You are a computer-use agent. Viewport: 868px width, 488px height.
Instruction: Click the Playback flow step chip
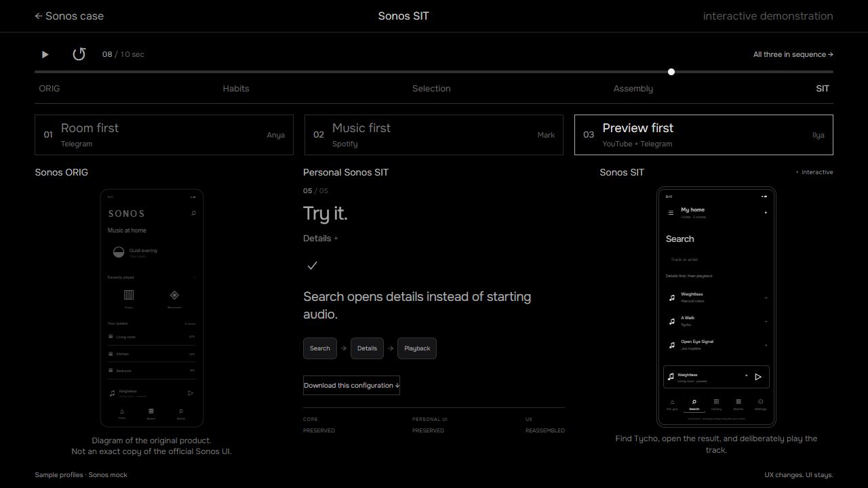pyautogui.click(x=417, y=348)
